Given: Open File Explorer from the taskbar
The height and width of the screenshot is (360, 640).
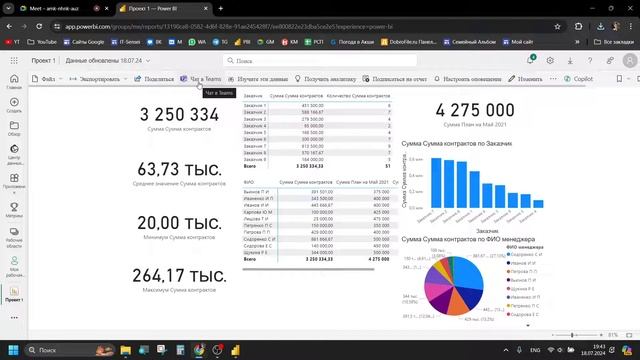Looking at the screenshot, I should coord(125,350).
